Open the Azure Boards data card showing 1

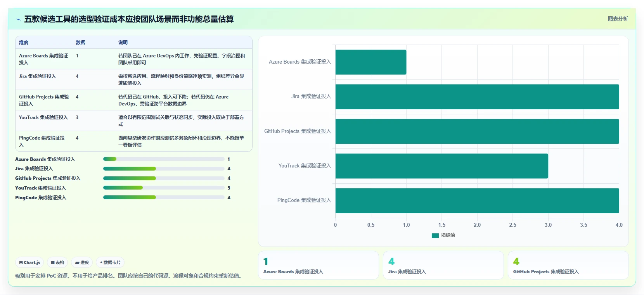tap(319, 265)
